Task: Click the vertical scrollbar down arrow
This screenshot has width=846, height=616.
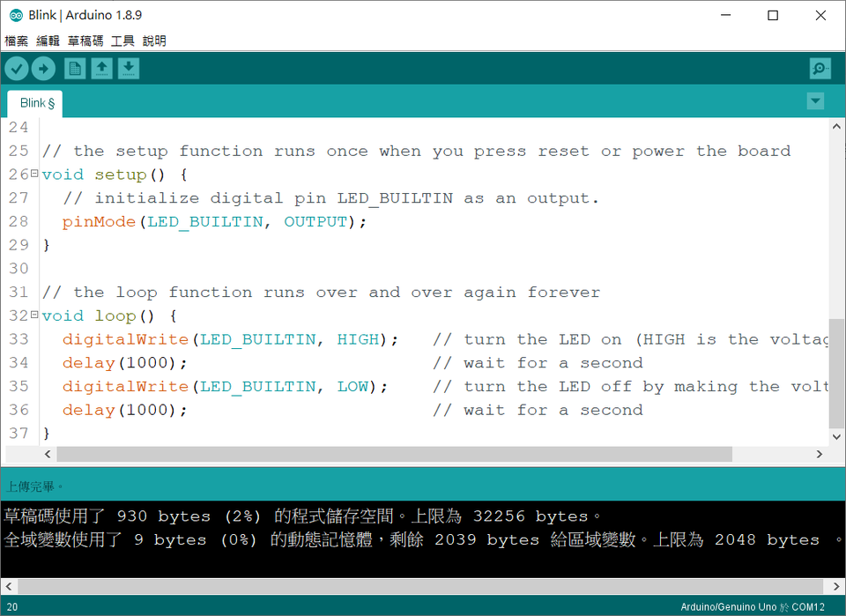Action: tap(836, 436)
